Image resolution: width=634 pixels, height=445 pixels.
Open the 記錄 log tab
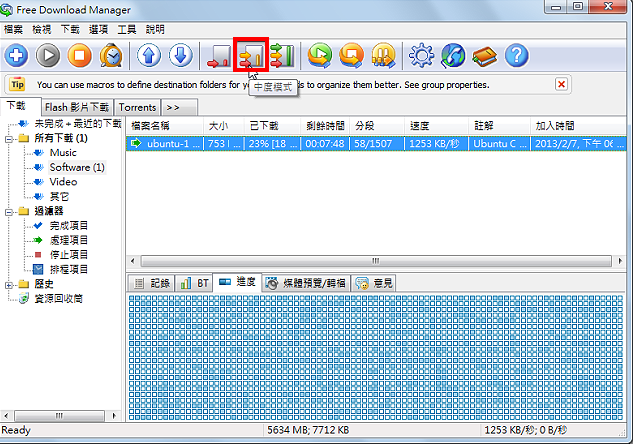151,283
